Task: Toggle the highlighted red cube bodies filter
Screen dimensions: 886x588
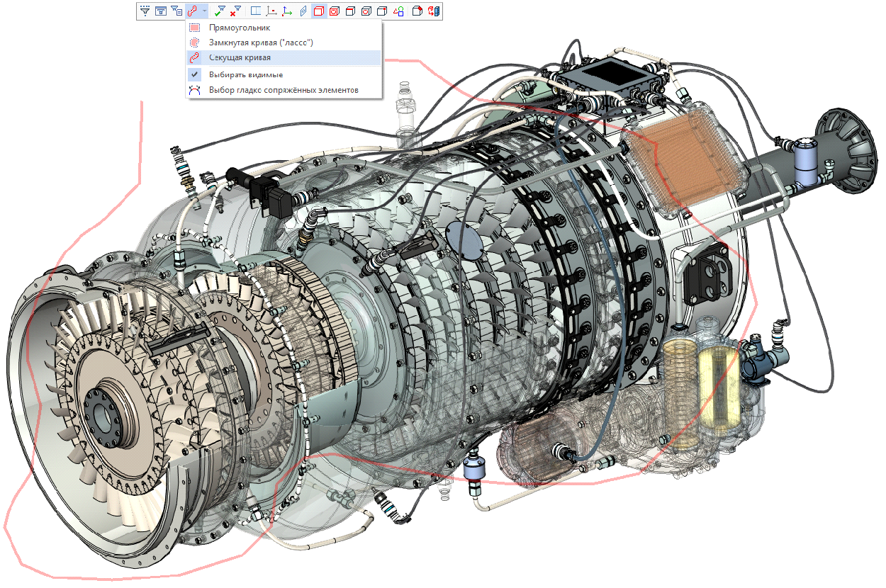Action: [319, 11]
